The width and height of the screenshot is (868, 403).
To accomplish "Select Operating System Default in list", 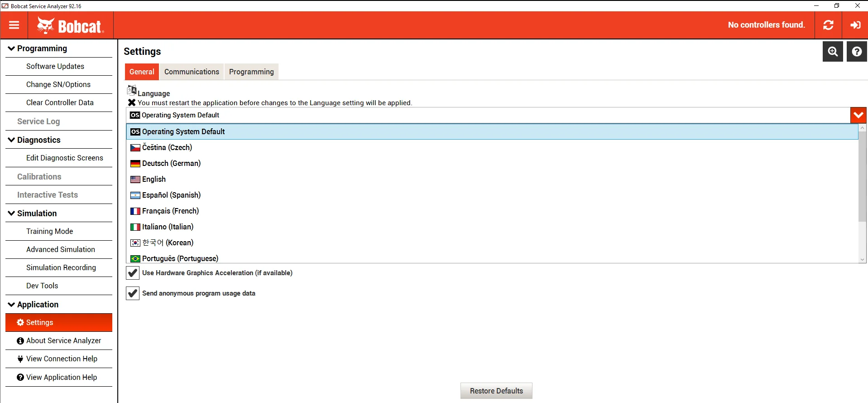I will [x=492, y=132].
